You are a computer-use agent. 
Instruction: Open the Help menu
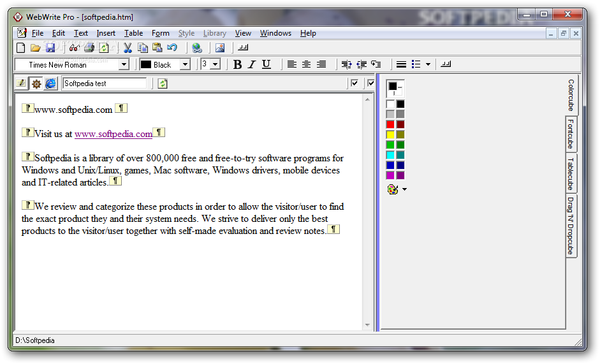click(x=308, y=33)
